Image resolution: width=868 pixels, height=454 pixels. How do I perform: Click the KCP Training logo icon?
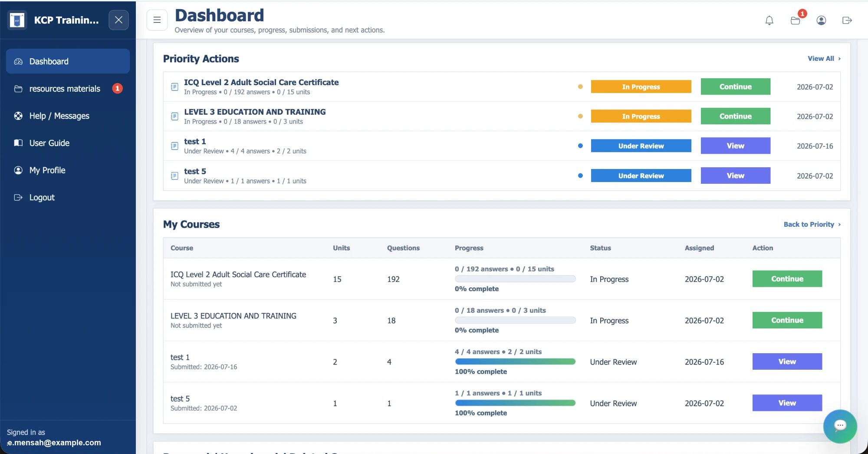pos(17,20)
